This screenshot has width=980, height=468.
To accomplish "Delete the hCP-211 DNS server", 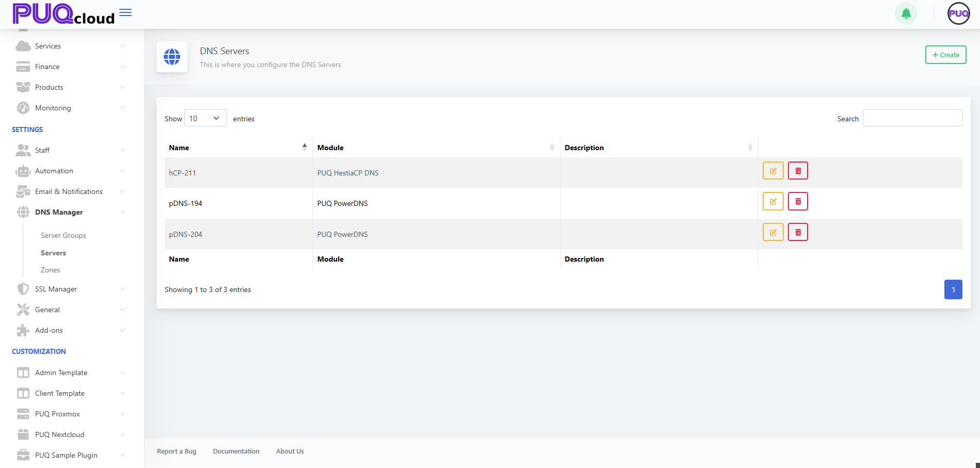I will pos(798,171).
